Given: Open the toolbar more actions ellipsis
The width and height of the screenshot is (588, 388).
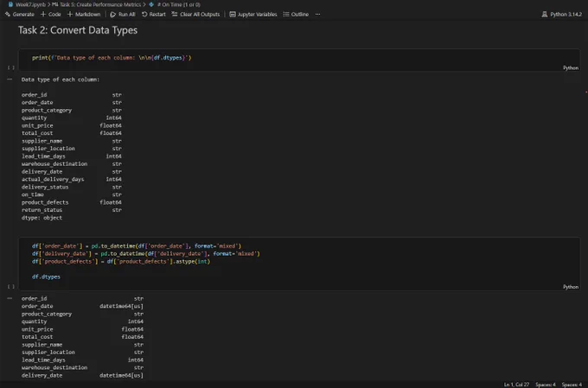Looking at the screenshot, I should [x=317, y=14].
